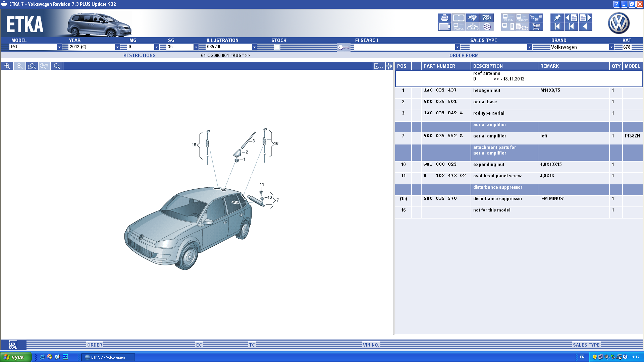Image resolution: width=644 pixels, height=362 pixels.
Task: Toggle the illustration panel split icon
Action: [x=389, y=66]
